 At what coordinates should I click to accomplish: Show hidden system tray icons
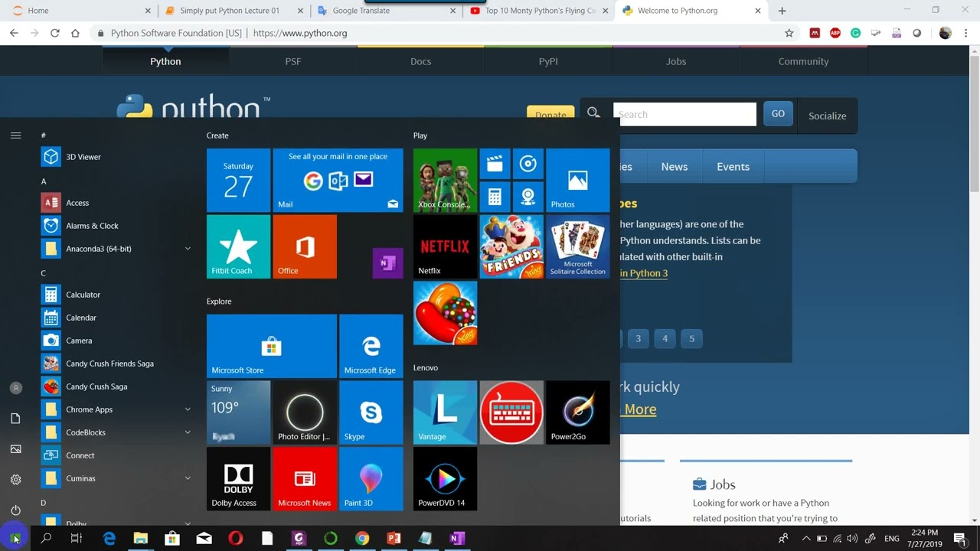[x=805, y=539]
